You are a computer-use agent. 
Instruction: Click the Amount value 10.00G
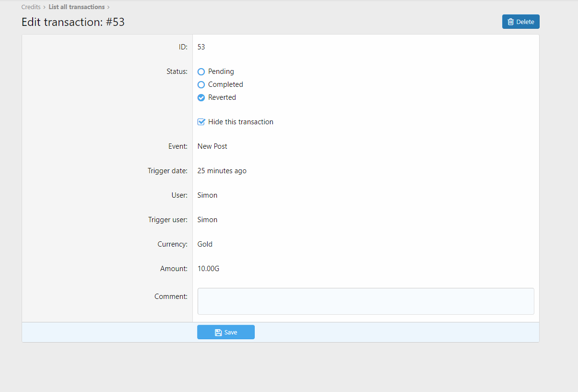tap(208, 269)
